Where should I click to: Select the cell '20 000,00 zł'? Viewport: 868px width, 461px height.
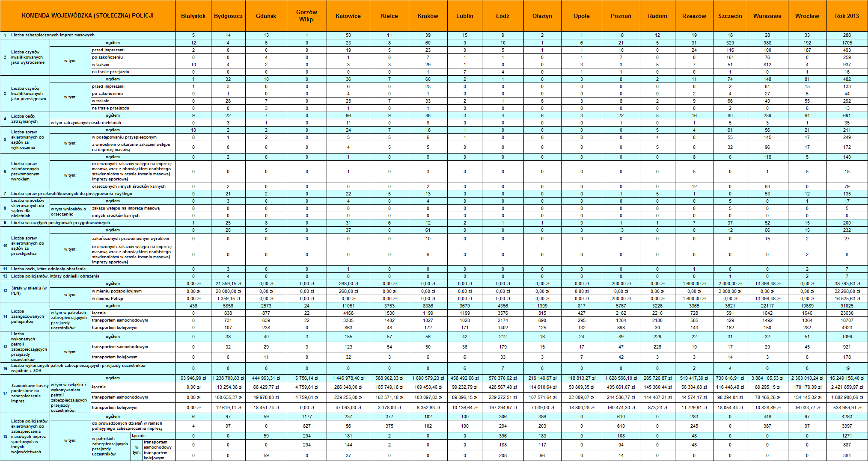228,291
